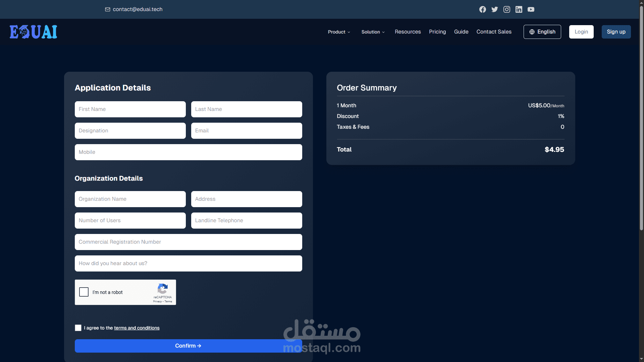Viewport: 644px width, 362px height.
Task: Select Contact Sales in navigation
Action: (x=494, y=32)
